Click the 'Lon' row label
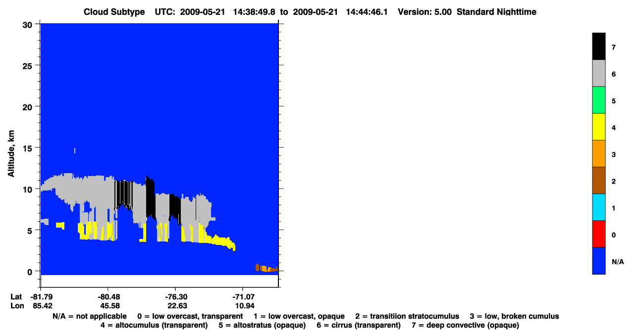The height and width of the screenshot is (330, 644). [16, 306]
